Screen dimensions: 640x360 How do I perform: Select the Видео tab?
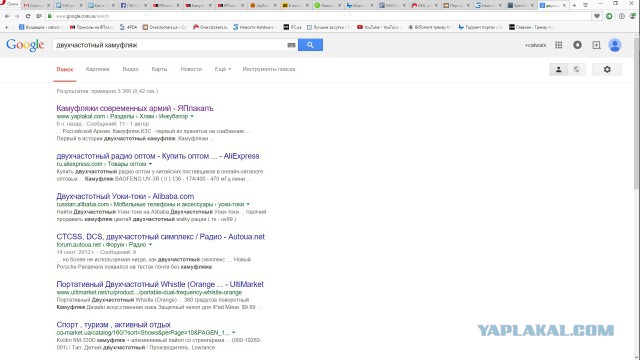pos(131,69)
